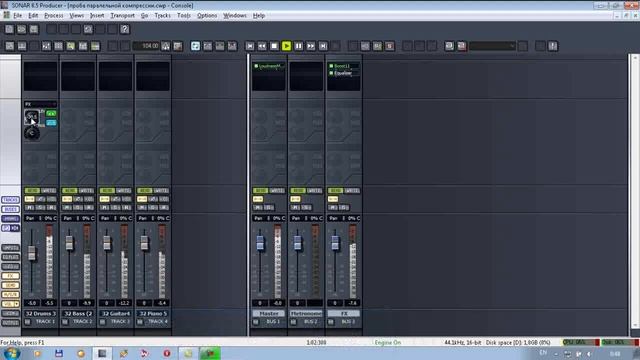Click the Master bus name label

(269, 313)
